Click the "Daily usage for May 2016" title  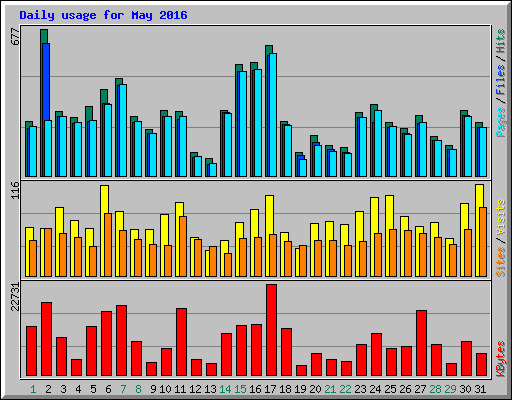click(x=103, y=15)
